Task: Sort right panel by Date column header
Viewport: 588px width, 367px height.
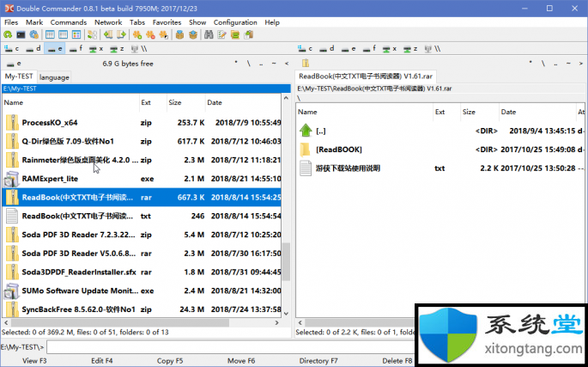Action: click(537, 112)
